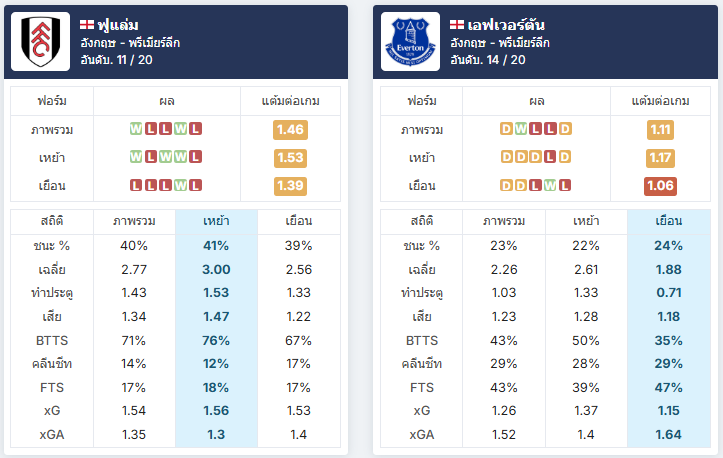Select Fulham's ภาพรวม stats column header
Image resolution: width=723 pixels, height=458 pixels.
tap(134, 221)
